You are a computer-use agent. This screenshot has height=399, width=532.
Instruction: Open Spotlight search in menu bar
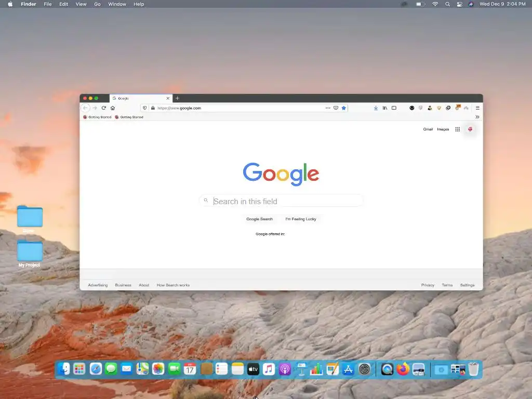click(x=447, y=4)
